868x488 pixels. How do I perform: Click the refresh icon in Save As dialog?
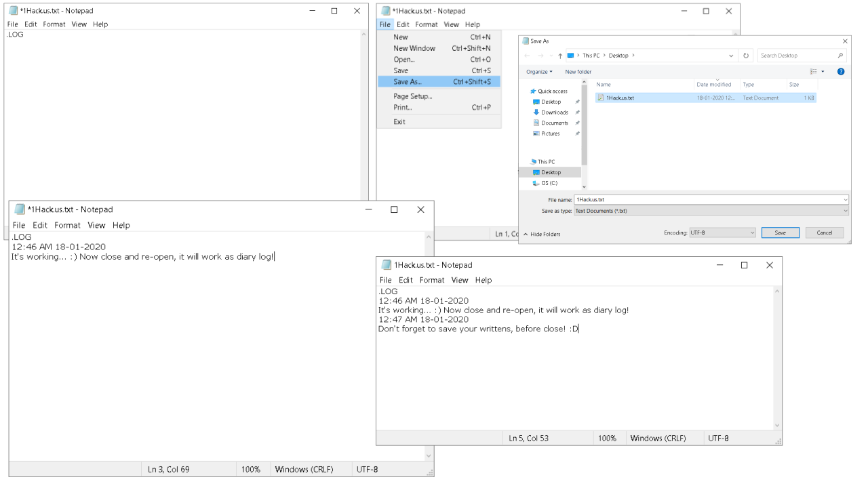[746, 56]
